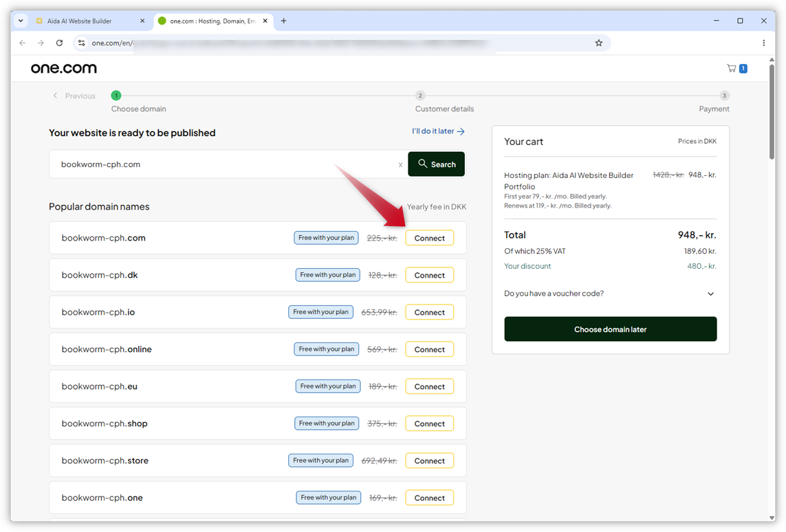Click the browser forward arrow
The width and height of the screenshot is (786, 532).
tap(41, 43)
